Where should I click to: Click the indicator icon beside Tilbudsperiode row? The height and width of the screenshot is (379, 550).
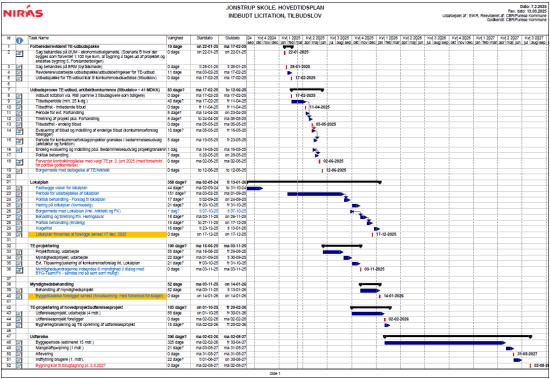tap(19, 101)
